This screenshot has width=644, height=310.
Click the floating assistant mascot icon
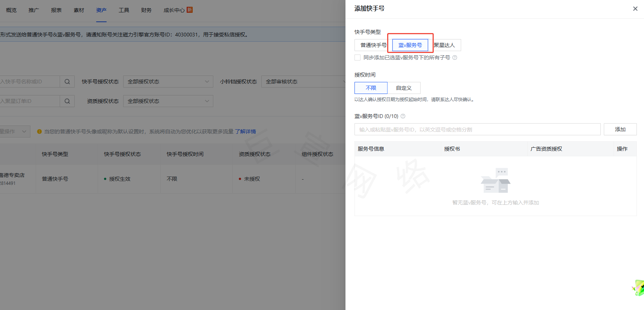tap(638, 287)
